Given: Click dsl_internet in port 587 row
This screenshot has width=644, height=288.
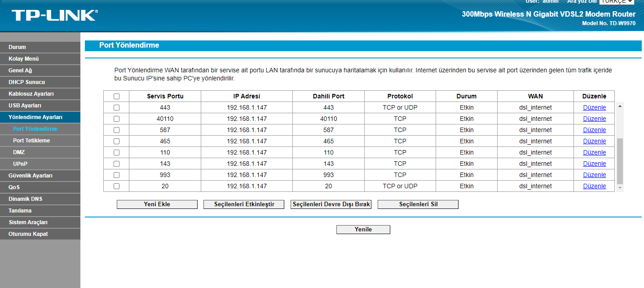Looking at the screenshot, I should (535, 130).
